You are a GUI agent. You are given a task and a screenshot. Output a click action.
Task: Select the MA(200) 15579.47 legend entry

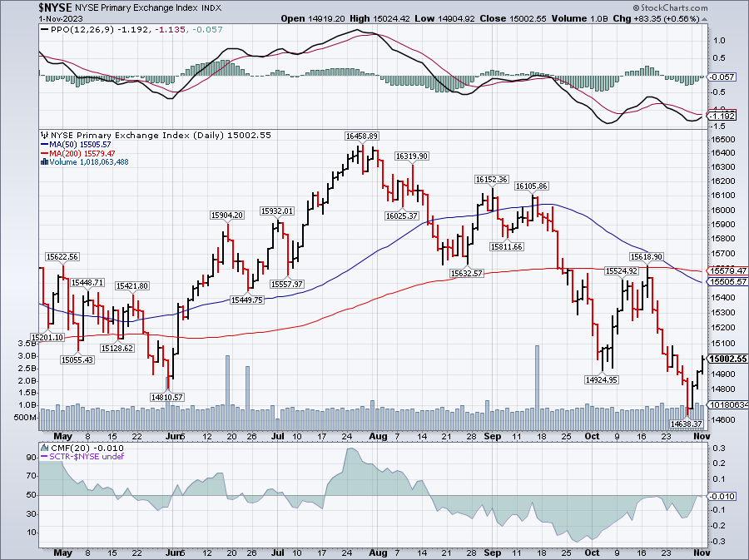[x=79, y=153]
